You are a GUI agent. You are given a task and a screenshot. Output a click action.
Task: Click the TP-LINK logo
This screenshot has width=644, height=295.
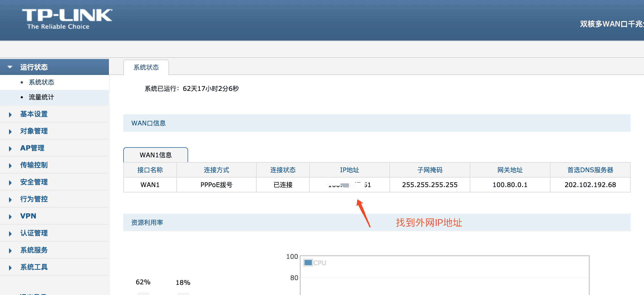click(x=67, y=19)
